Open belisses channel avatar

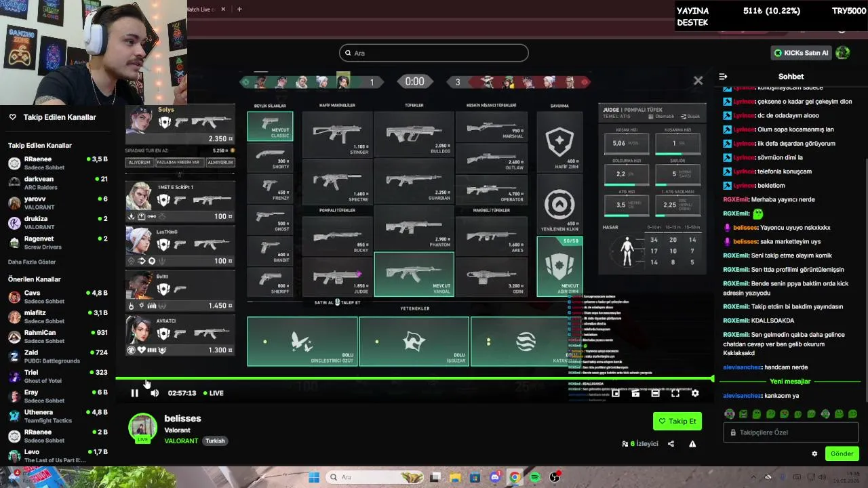pyautogui.click(x=142, y=428)
